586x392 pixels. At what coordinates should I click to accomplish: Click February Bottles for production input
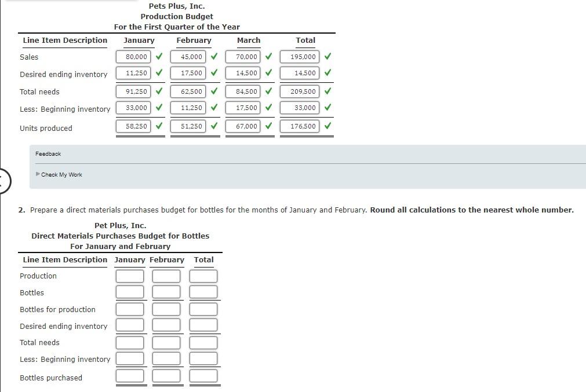[x=166, y=309]
